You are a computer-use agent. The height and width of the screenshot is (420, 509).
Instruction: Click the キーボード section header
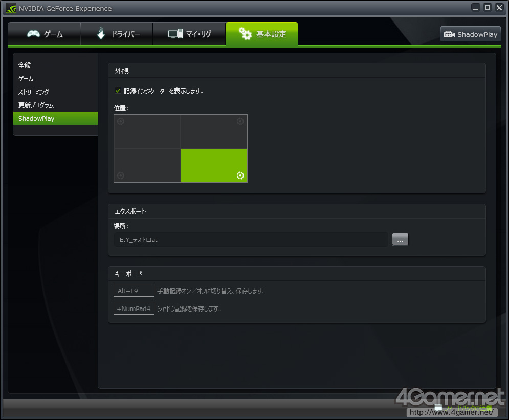click(128, 274)
